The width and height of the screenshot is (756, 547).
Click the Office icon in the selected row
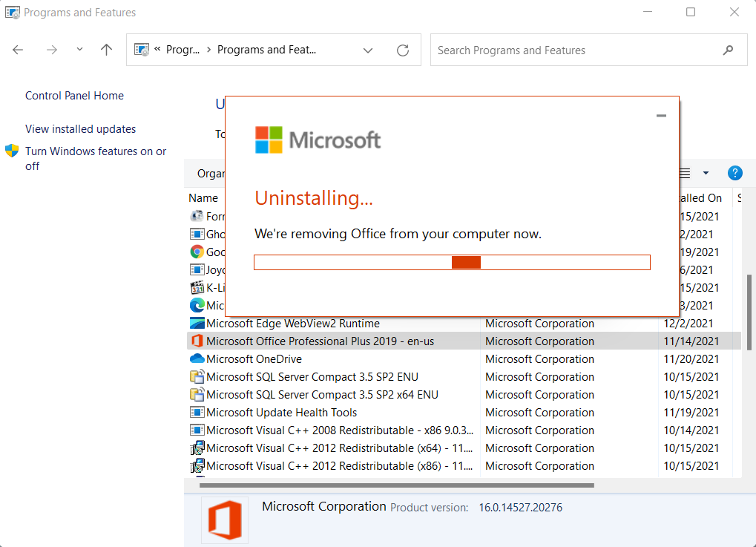click(197, 341)
